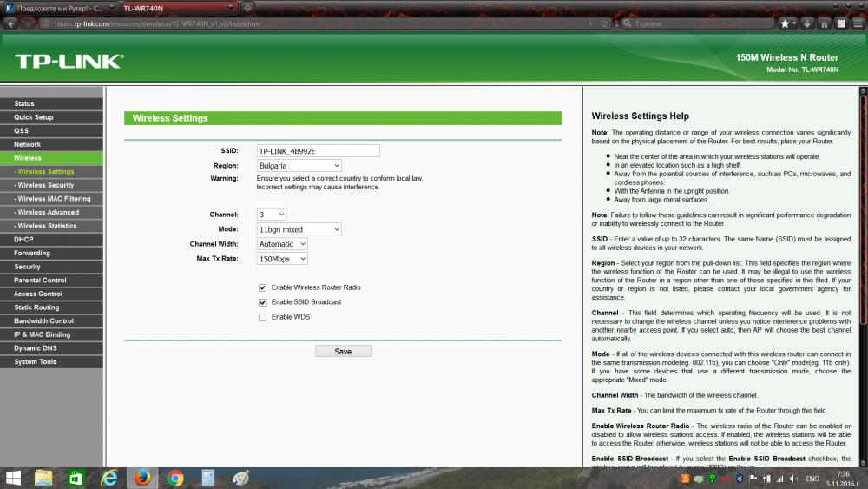The image size is (868, 489).
Task: Select the TL-WR740N browser tab
Action: [178, 9]
